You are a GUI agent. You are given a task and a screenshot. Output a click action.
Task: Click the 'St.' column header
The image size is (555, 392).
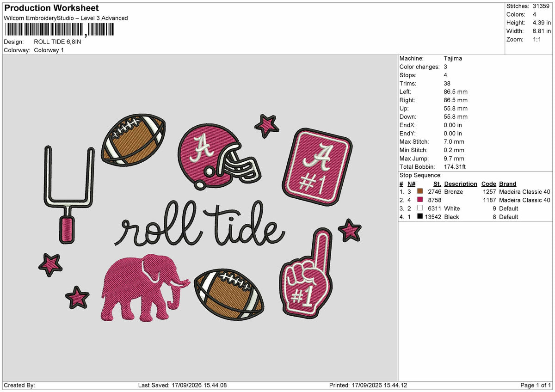(437, 184)
